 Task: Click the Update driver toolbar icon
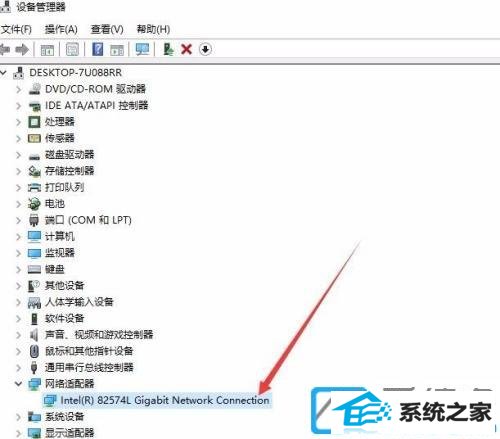(x=168, y=50)
